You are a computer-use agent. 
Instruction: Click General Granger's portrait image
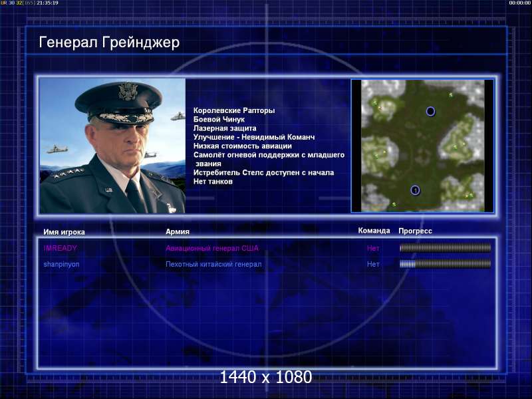click(x=112, y=146)
